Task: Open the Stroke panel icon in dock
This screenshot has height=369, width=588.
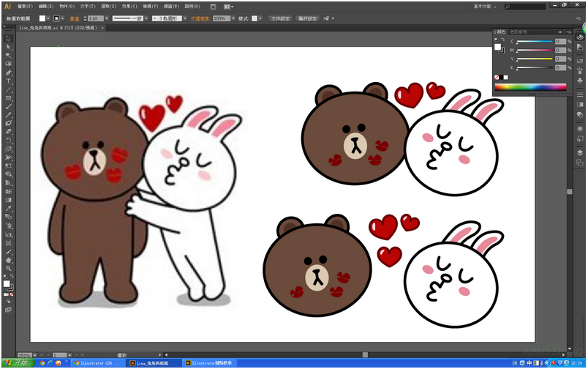Action: (580, 94)
